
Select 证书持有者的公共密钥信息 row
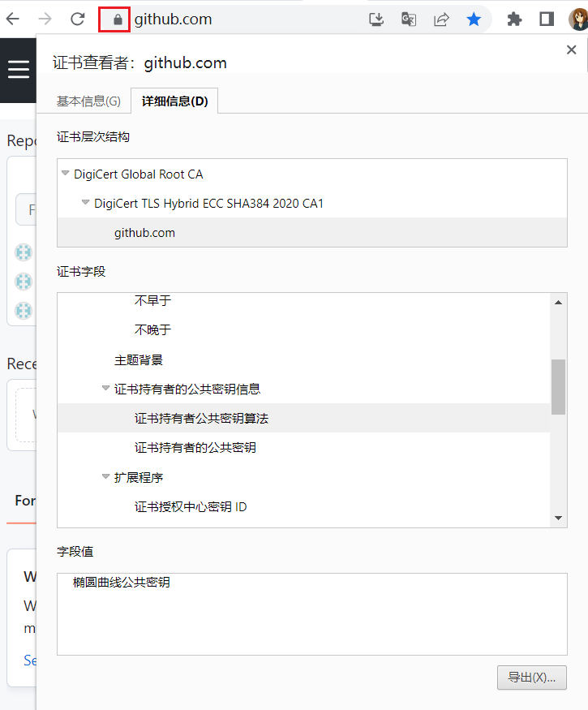click(187, 389)
